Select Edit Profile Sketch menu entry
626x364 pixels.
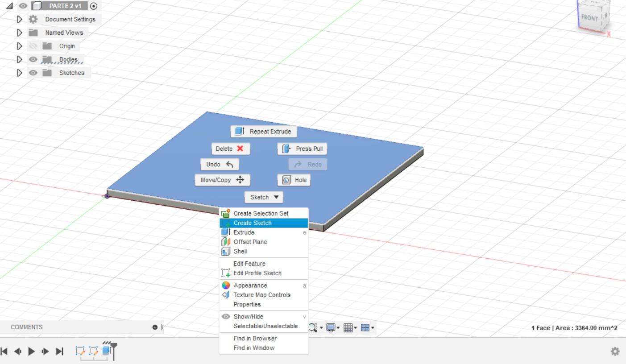coord(264,273)
